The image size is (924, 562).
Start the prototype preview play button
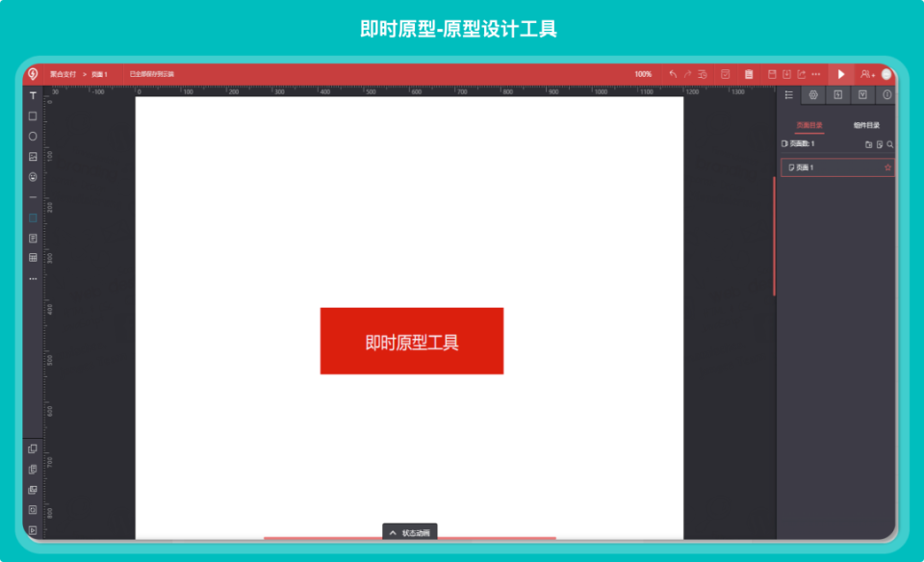click(x=841, y=74)
